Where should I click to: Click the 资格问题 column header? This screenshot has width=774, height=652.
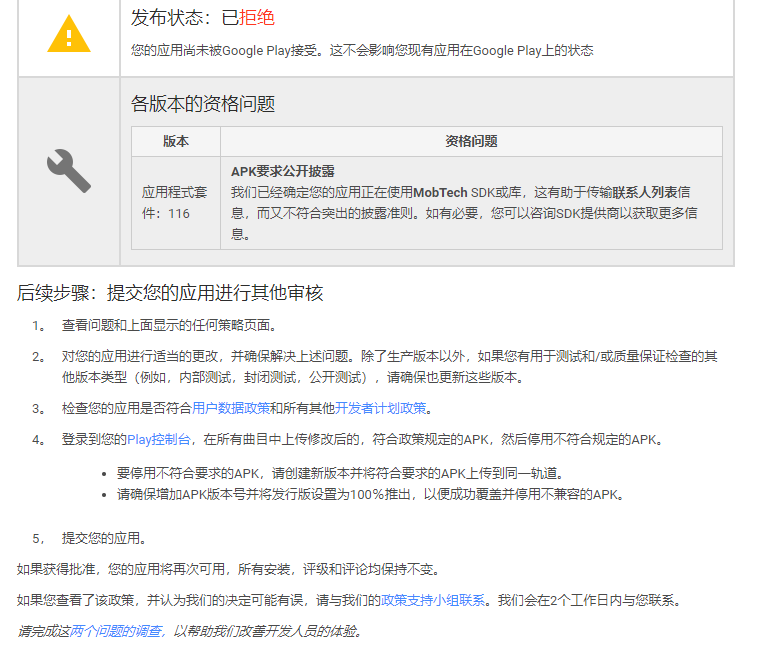click(x=471, y=142)
